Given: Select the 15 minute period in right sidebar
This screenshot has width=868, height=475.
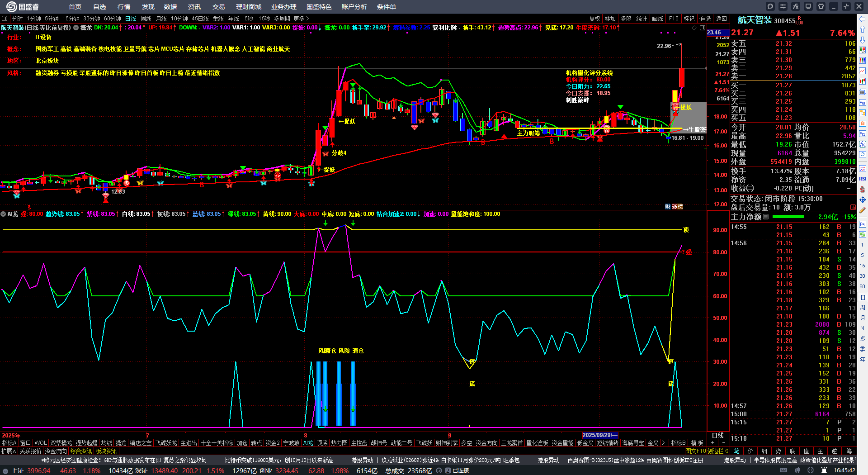Looking at the screenshot, I should pos(863,266).
